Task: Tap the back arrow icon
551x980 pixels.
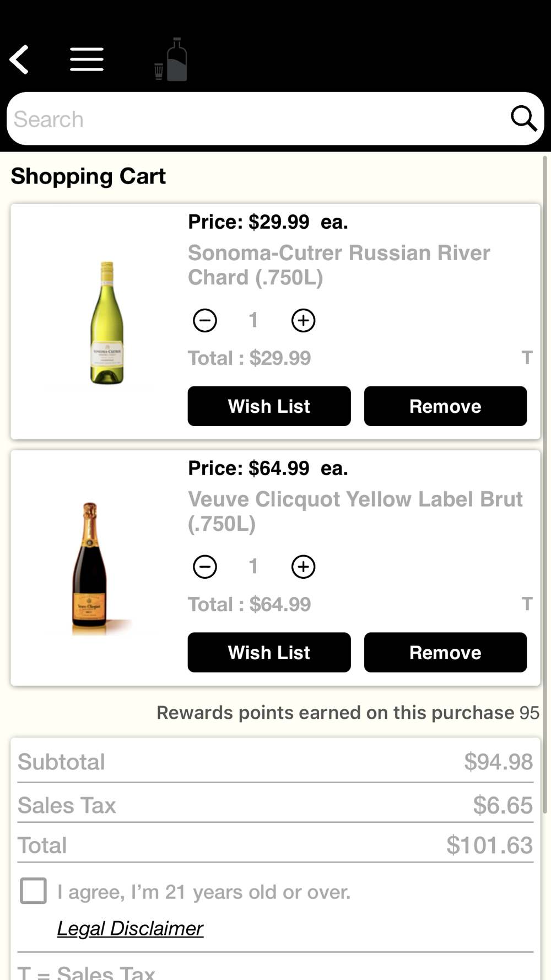Action: 20,60
